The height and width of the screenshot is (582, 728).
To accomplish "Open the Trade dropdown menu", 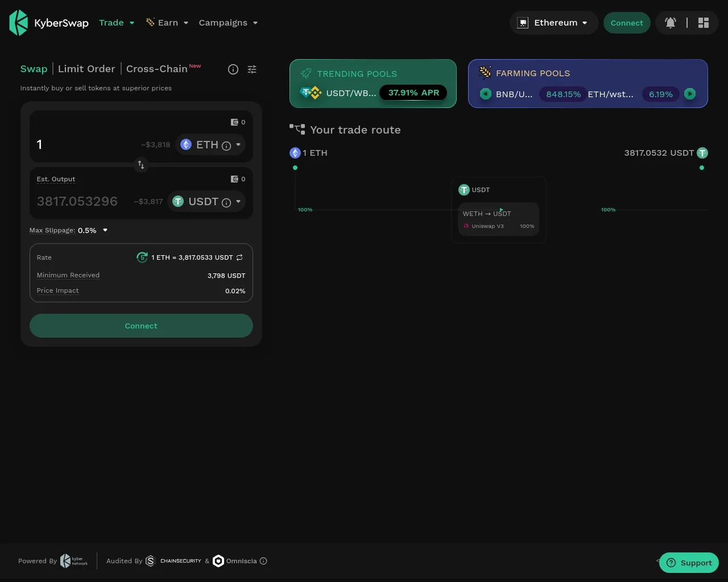I will [x=117, y=23].
